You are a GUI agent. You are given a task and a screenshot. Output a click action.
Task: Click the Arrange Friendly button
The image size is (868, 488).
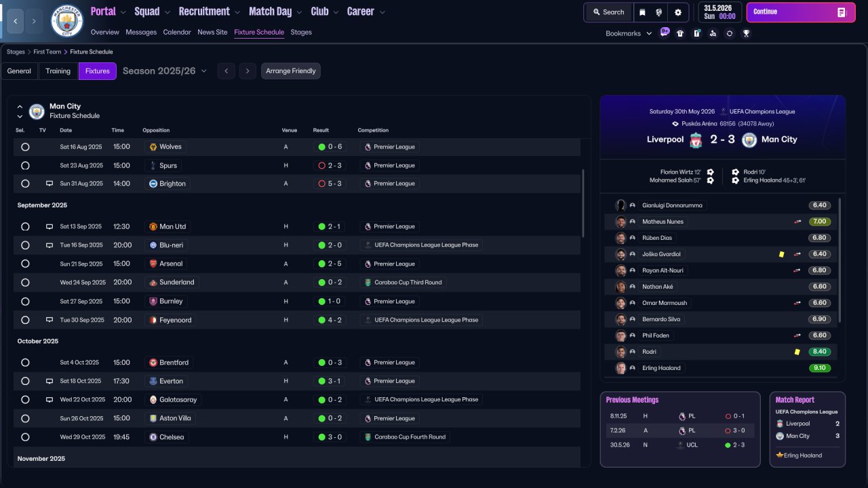291,71
